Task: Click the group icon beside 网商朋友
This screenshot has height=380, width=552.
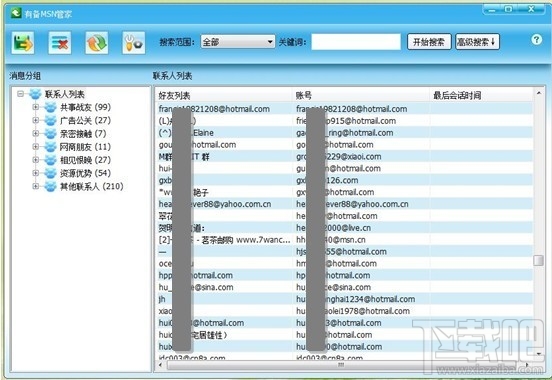Action: 50,147
